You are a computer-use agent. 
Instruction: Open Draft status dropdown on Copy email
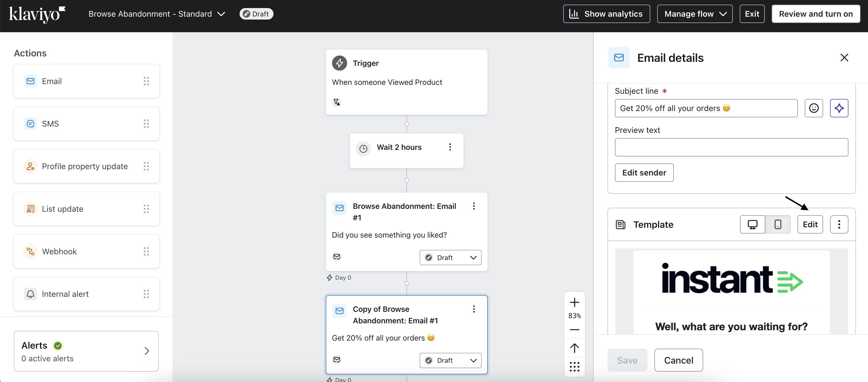[450, 360]
